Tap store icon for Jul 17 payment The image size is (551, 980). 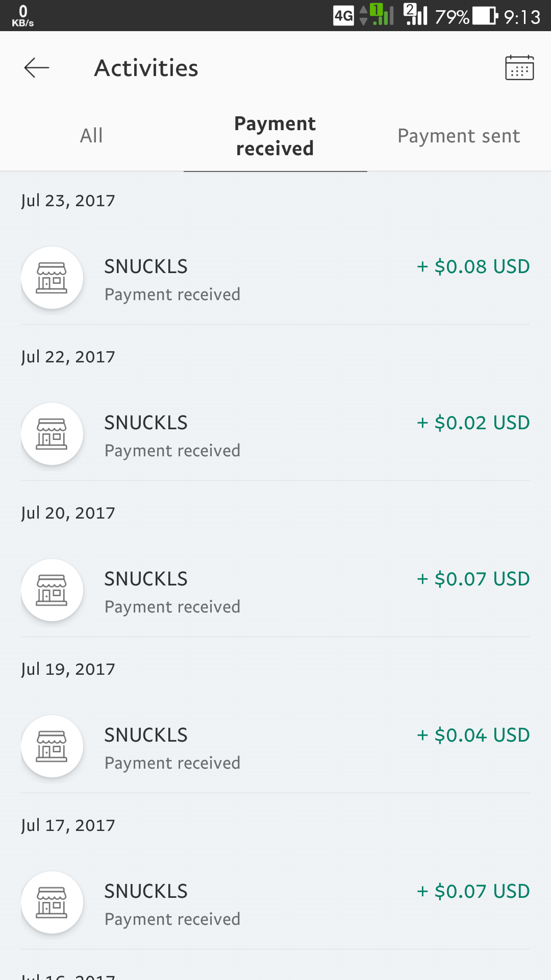point(52,903)
